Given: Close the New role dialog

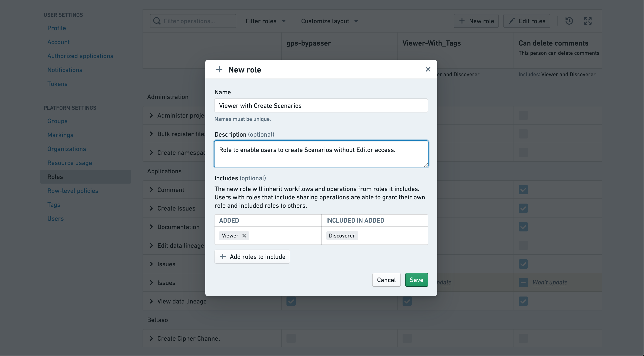Looking at the screenshot, I should point(428,69).
